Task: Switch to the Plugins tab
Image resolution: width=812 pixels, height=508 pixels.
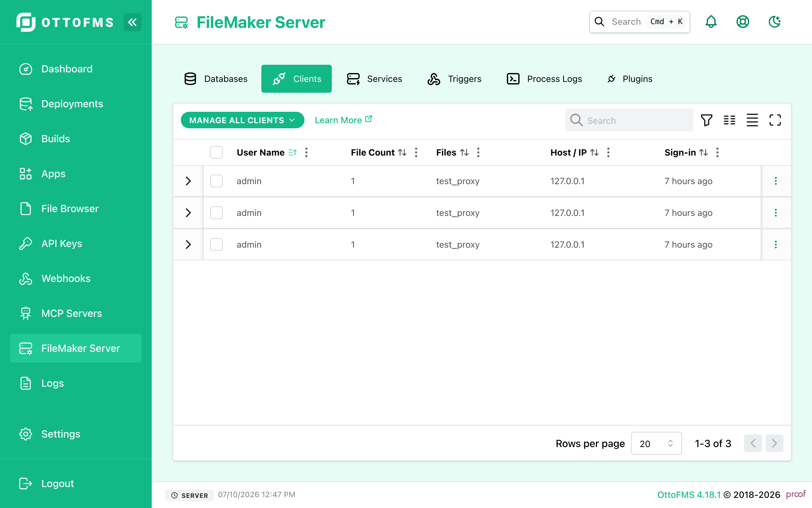Action: tap(630, 79)
